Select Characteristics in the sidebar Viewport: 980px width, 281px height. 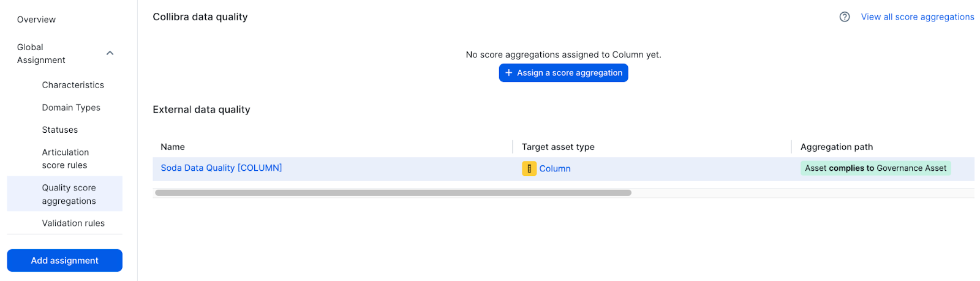click(73, 85)
